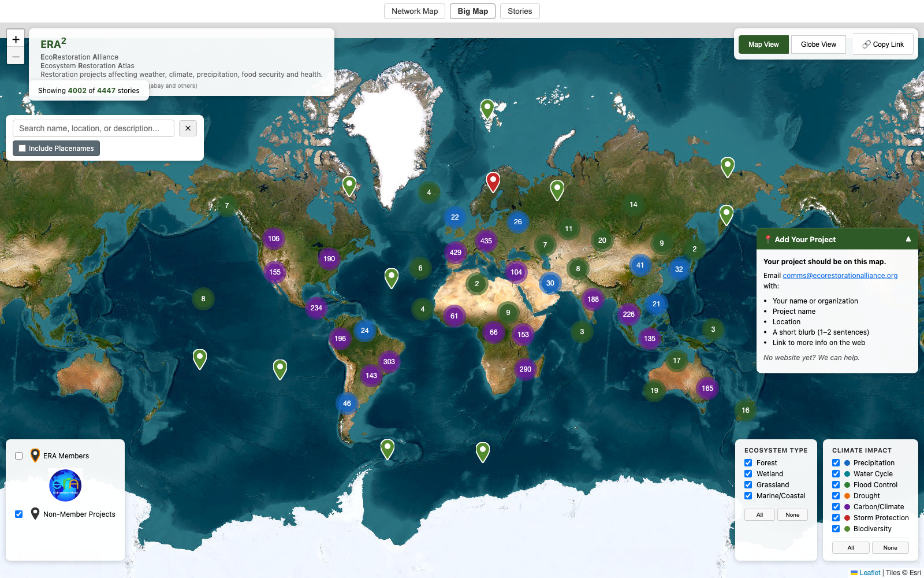Image resolution: width=924 pixels, height=578 pixels.
Task: Open the purple cluster marker showing 234
Action: tap(316, 308)
